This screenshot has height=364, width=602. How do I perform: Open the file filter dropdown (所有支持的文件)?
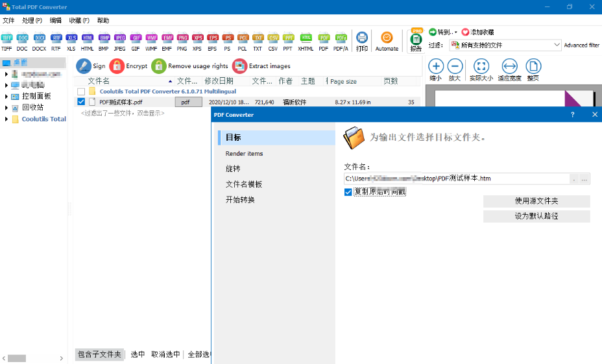(x=505, y=45)
